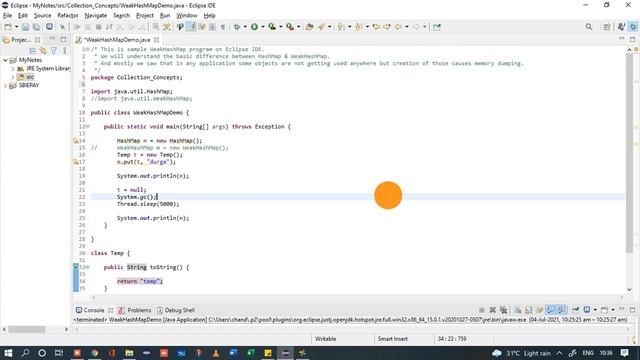
Task: Maximize the Console view panel
Action: pyautogui.click(x=633, y=310)
